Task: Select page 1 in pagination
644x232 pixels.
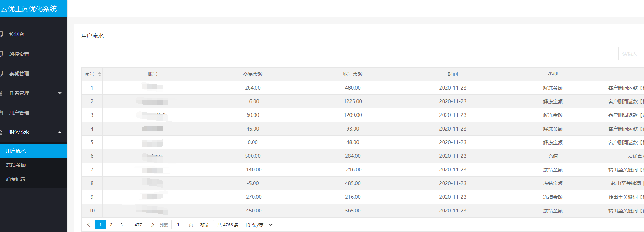Action: [x=100, y=225]
